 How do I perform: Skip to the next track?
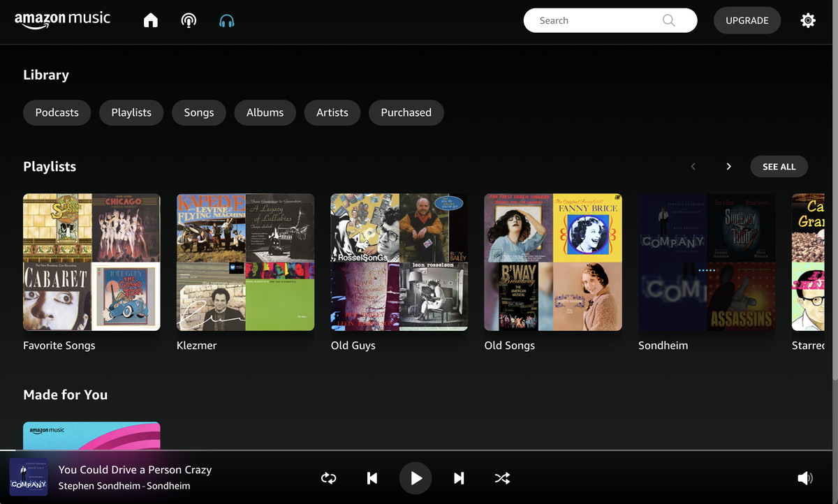tap(459, 478)
